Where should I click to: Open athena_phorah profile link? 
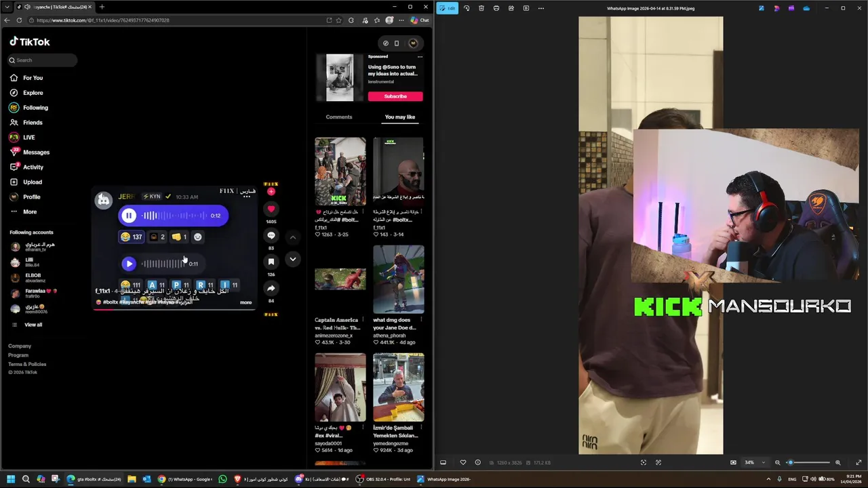pyautogui.click(x=390, y=335)
